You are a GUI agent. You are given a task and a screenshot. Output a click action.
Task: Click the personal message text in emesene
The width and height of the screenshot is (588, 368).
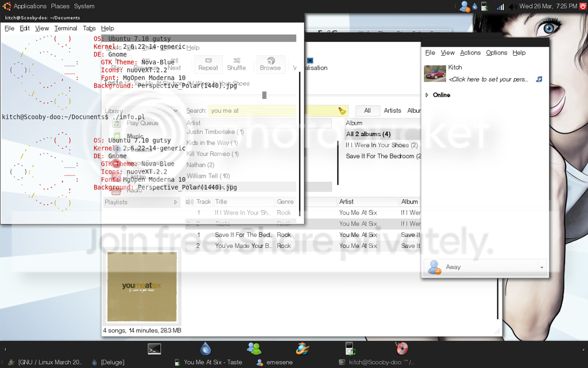489,79
